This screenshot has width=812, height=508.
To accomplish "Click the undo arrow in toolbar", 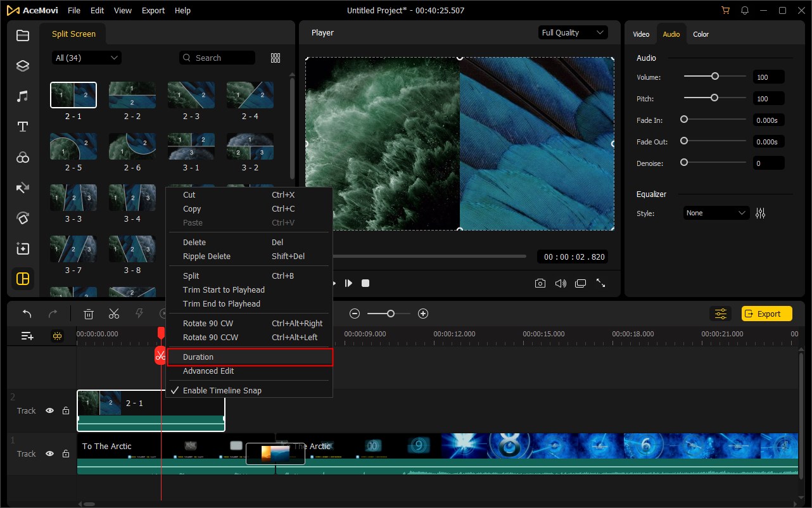I will (x=27, y=314).
